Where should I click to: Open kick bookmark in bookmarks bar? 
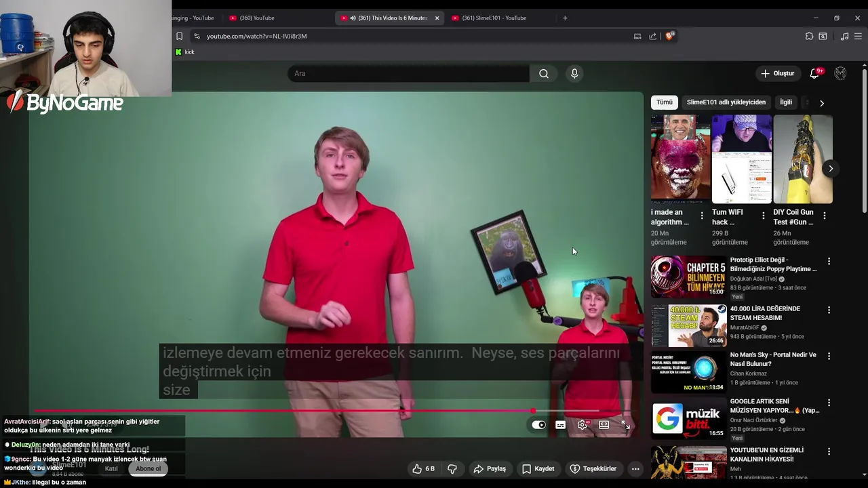click(184, 52)
